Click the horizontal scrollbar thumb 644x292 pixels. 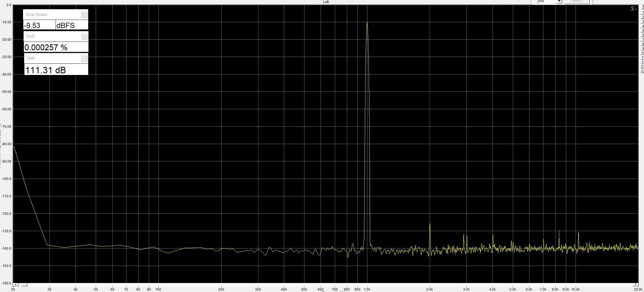click(25, 285)
